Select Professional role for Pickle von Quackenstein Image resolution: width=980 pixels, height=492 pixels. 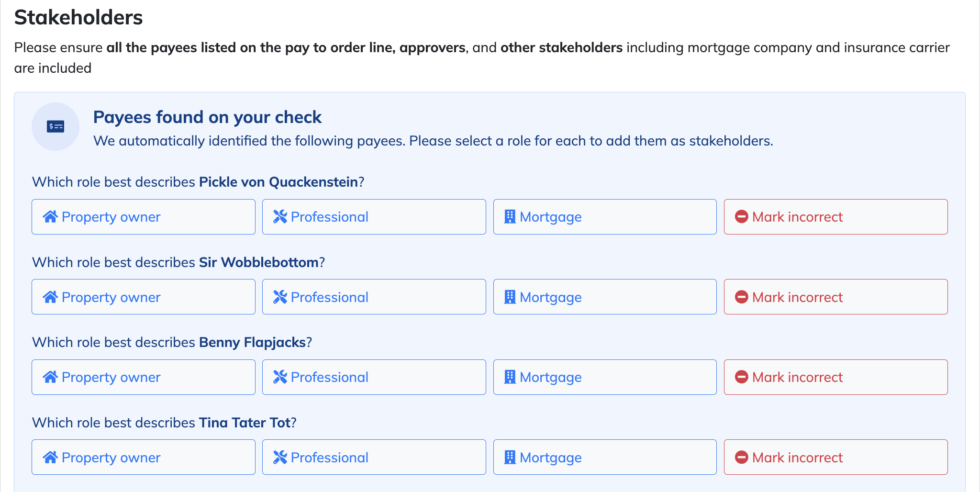coord(374,217)
